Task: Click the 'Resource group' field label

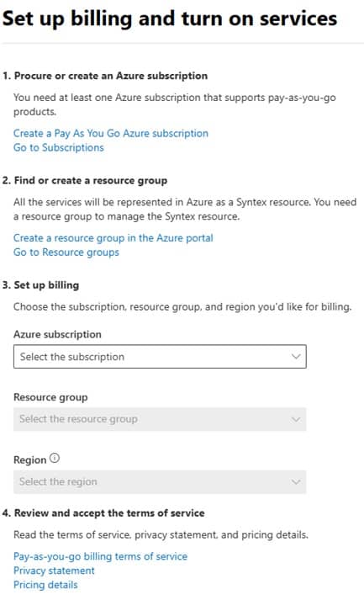Action: (x=50, y=397)
